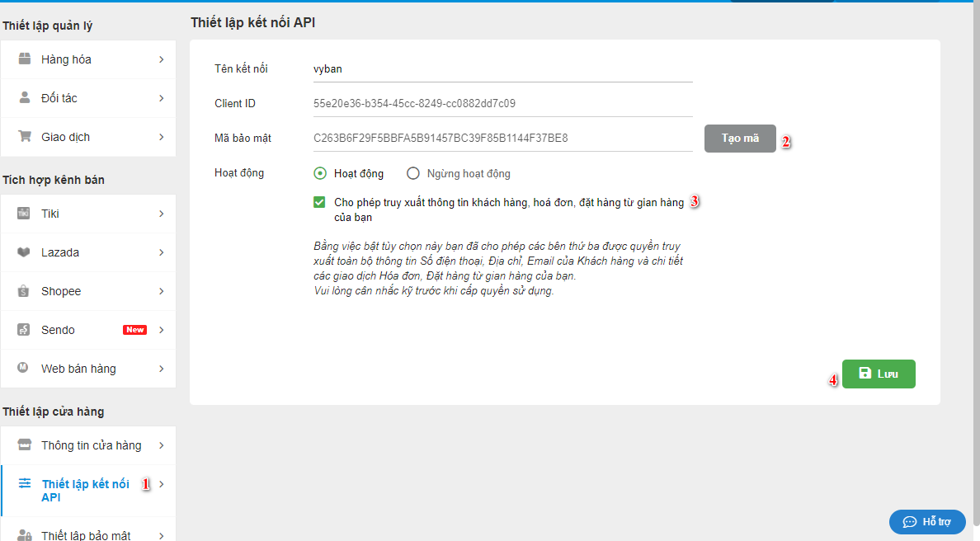Click the Thông tin cửa hàng store icon
The image size is (980, 541).
pyautogui.click(x=25, y=445)
